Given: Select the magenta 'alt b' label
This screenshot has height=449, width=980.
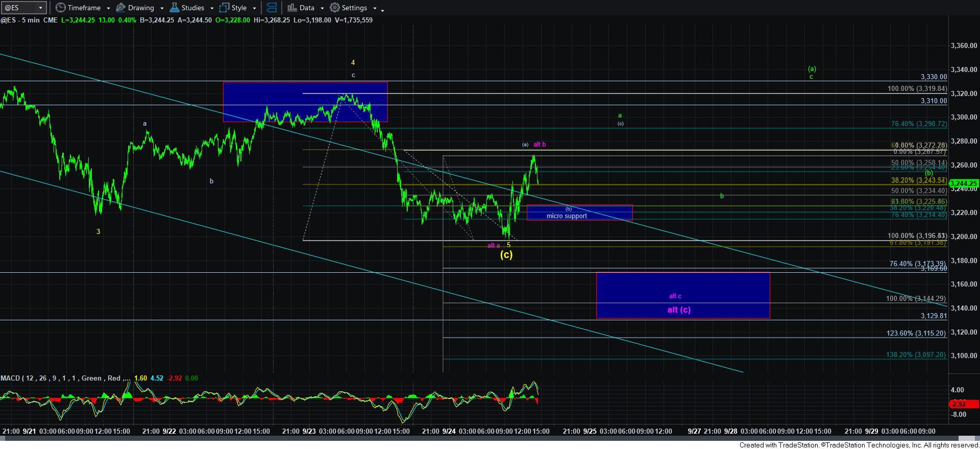Looking at the screenshot, I should (540, 145).
